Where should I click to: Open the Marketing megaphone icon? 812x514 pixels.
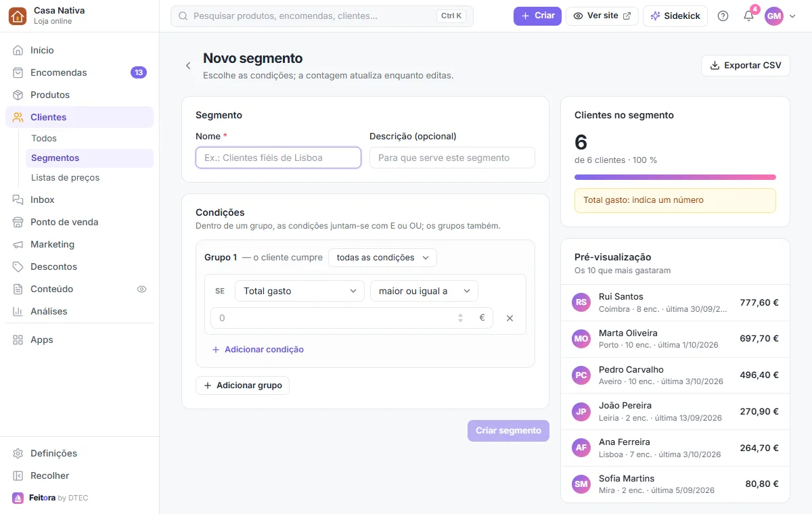point(18,244)
